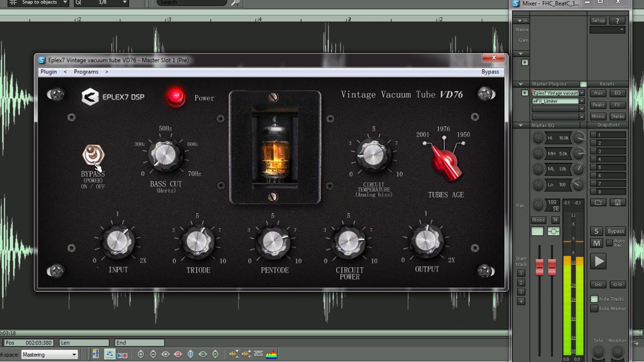Click the Circuit Power knob
644x362 pixels.
(x=349, y=242)
